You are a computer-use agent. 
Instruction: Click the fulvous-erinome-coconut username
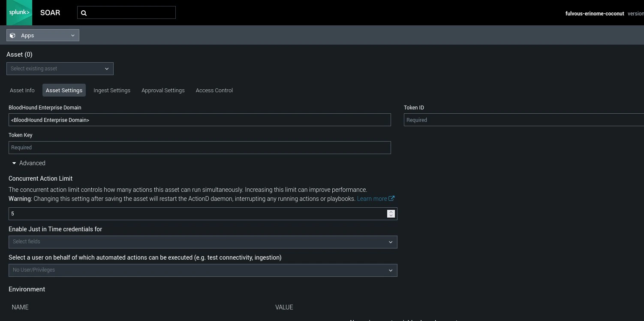pos(595,13)
